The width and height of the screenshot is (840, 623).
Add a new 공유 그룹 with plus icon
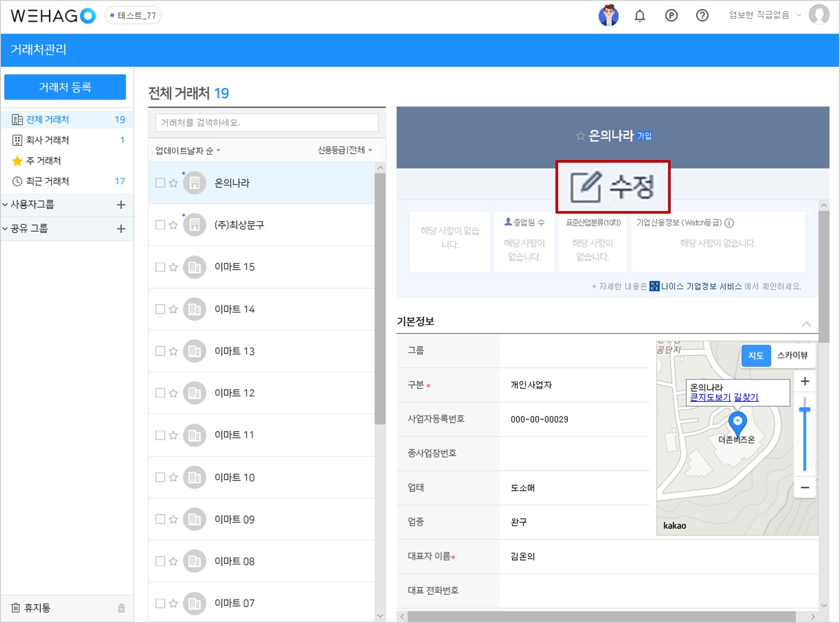coord(121,229)
